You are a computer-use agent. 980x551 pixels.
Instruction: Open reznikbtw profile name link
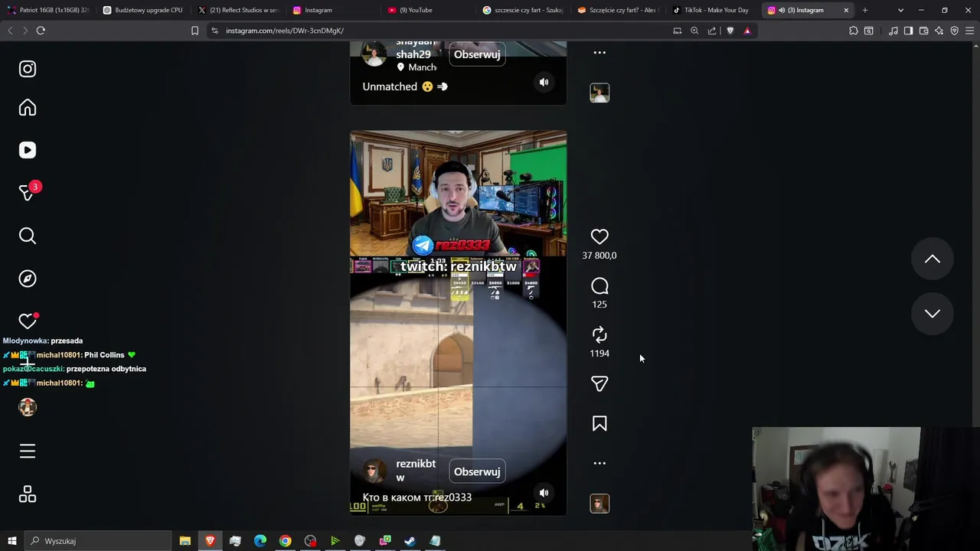click(x=416, y=471)
